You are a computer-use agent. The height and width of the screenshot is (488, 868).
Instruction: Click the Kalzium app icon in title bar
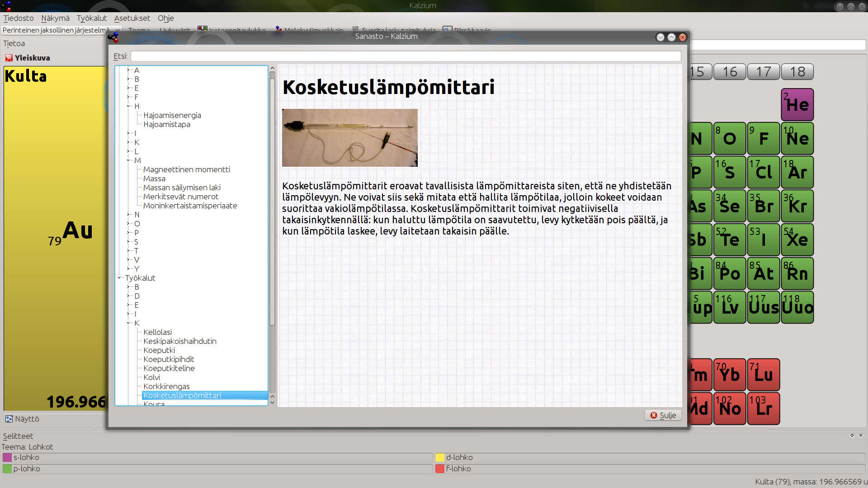pyautogui.click(x=6, y=6)
